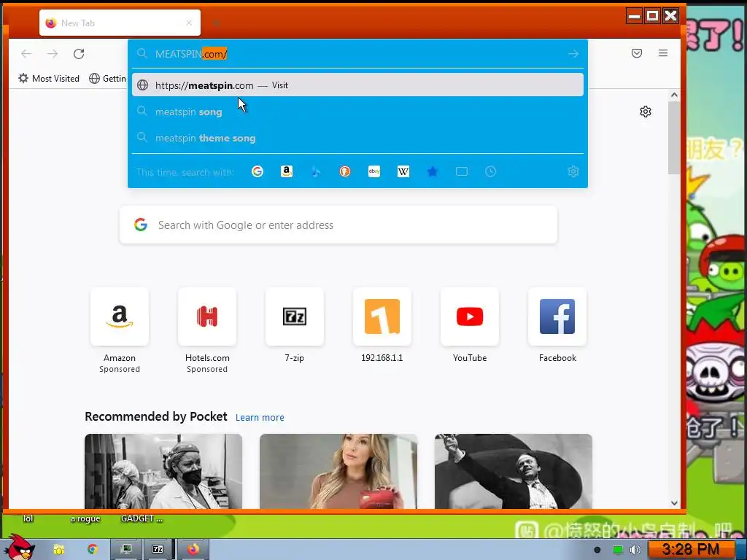Search with eBay one-off engine icon
Screen dimensions: 747x560
[x=374, y=171]
